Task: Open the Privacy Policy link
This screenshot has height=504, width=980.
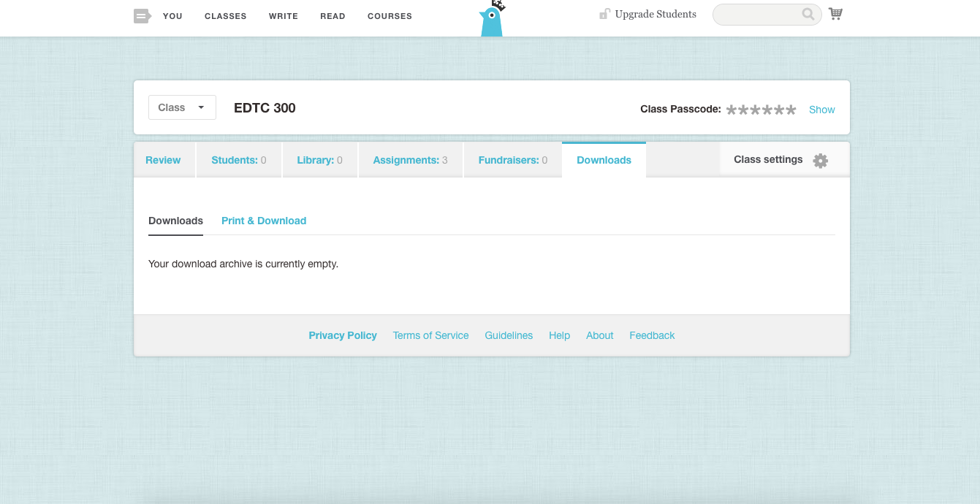Action: (343, 335)
